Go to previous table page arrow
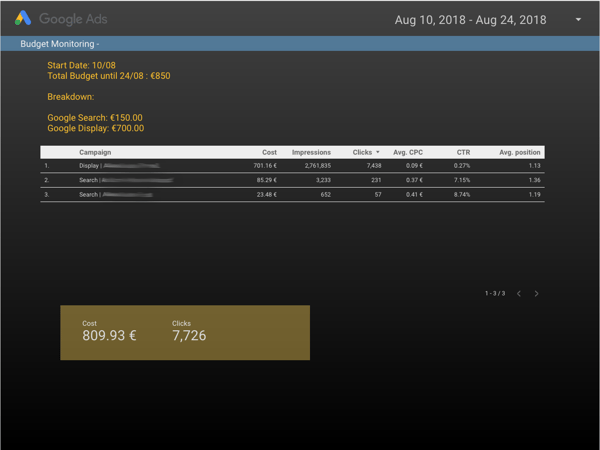 [x=519, y=293]
